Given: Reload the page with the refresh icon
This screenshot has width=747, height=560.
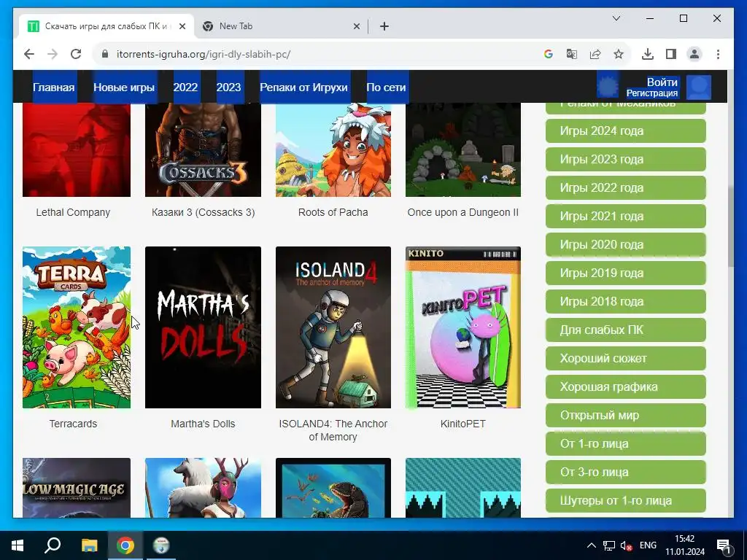Looking at the screenshot, I should 76,54.
